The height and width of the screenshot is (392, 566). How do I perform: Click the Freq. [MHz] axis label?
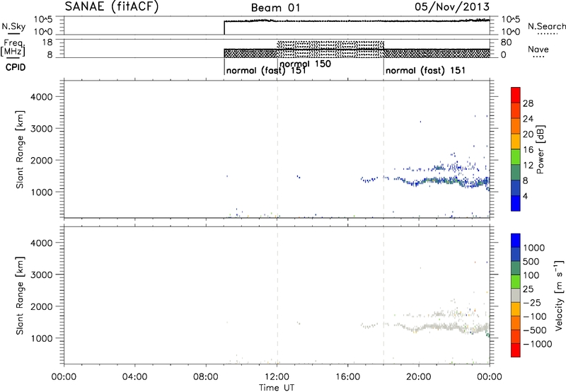(x=13, y=48)
